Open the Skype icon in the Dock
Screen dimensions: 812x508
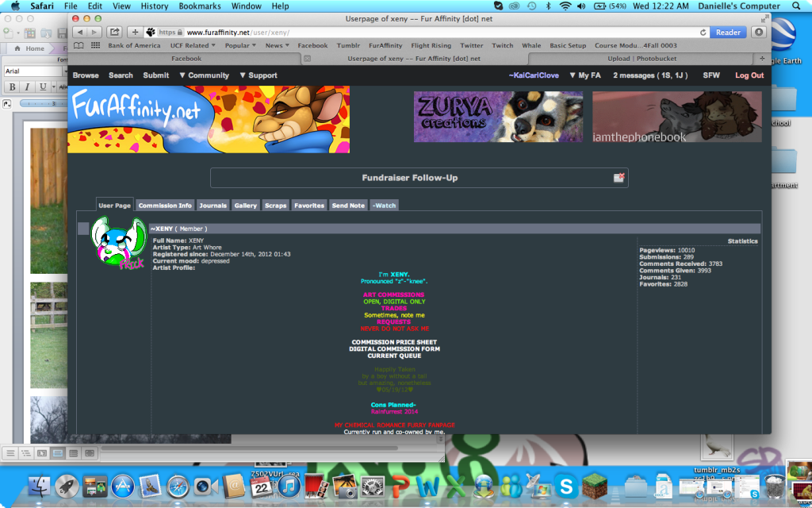[564, 485]
